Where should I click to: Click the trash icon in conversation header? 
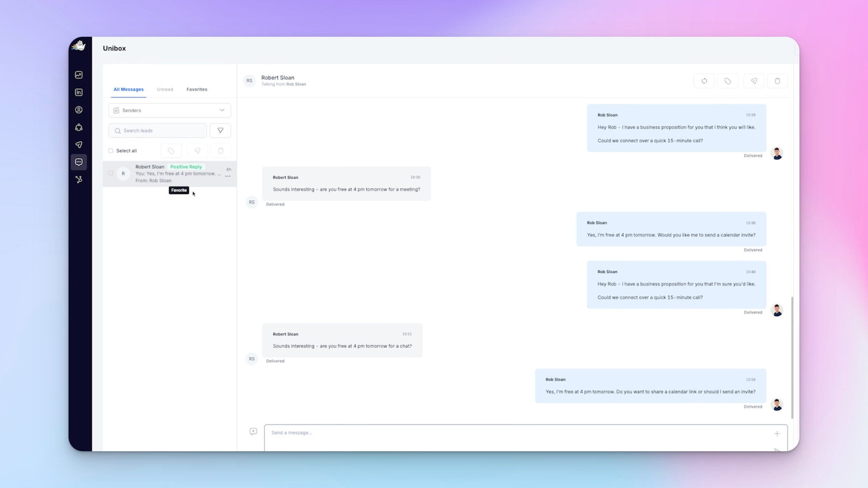point(777,81)
